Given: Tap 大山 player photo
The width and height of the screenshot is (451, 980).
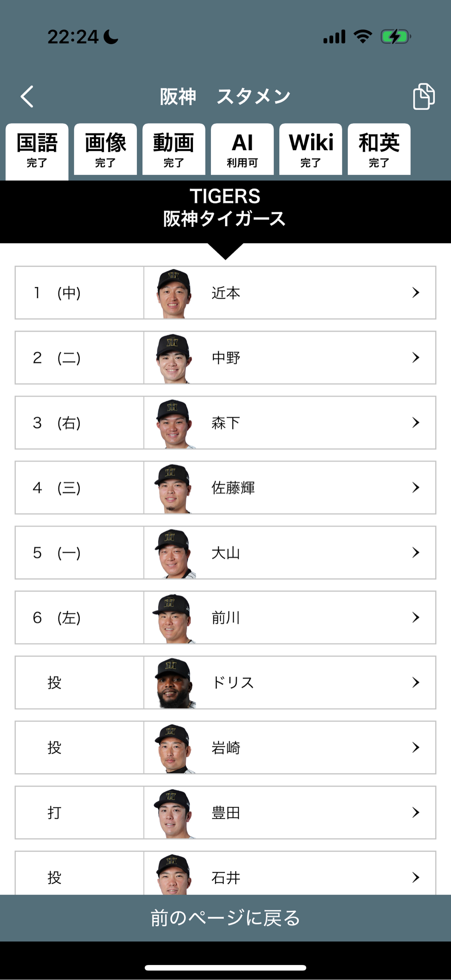Looking at the screenshot, I should [x=174, y=553].
